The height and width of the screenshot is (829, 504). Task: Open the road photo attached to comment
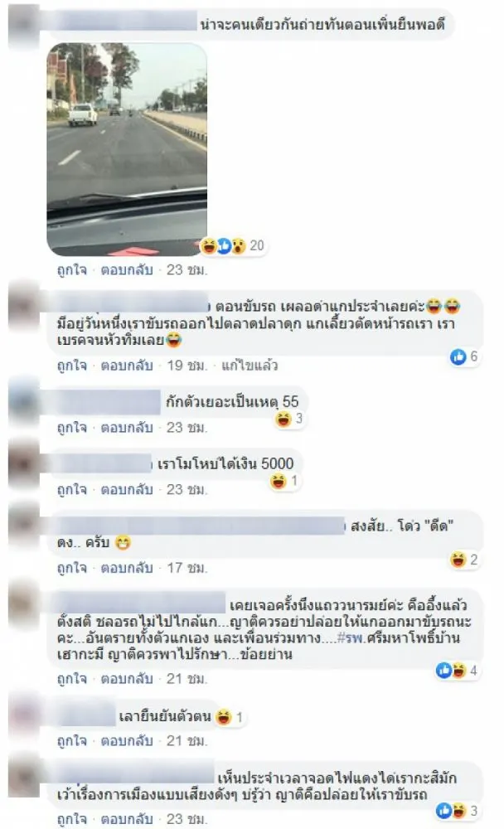tap(127, 149)
